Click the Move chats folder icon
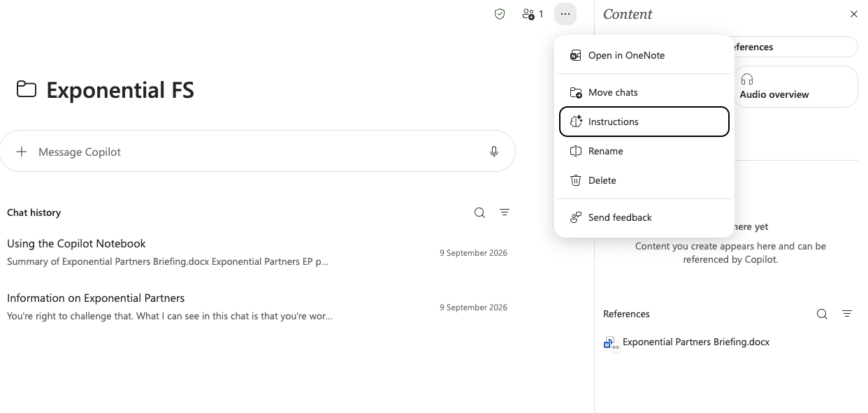 [x=576, y=92]
